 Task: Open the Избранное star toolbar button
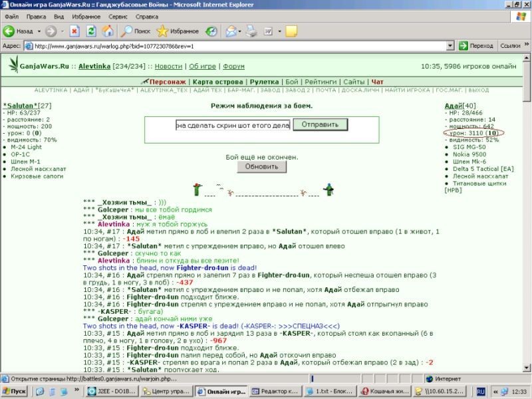coord(178,31)
